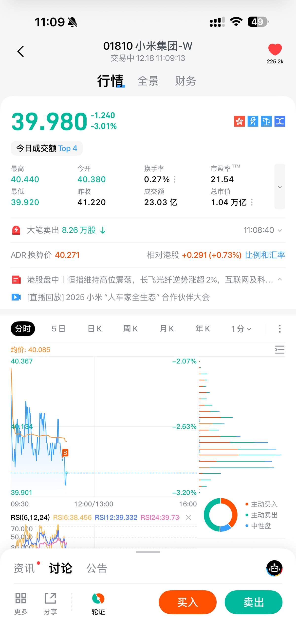This screenshot has width=296, height=644.
Task: Select the 日K chart period
Action: coord(94,329)
